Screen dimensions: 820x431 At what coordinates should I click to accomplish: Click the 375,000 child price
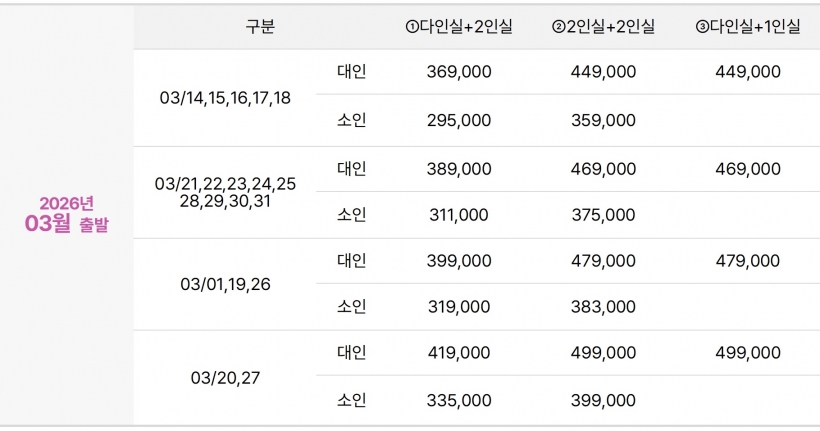coord(603,215)
